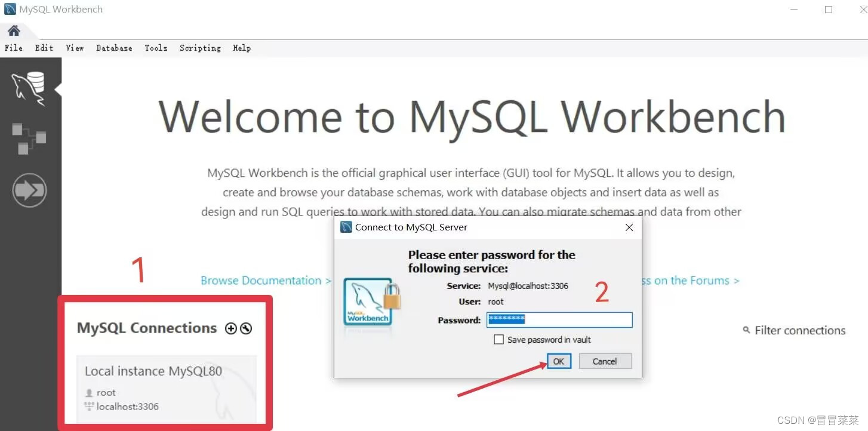This screenshot has height=431, width=868.
Task: Click the Forums link
Action: point(691,281)
